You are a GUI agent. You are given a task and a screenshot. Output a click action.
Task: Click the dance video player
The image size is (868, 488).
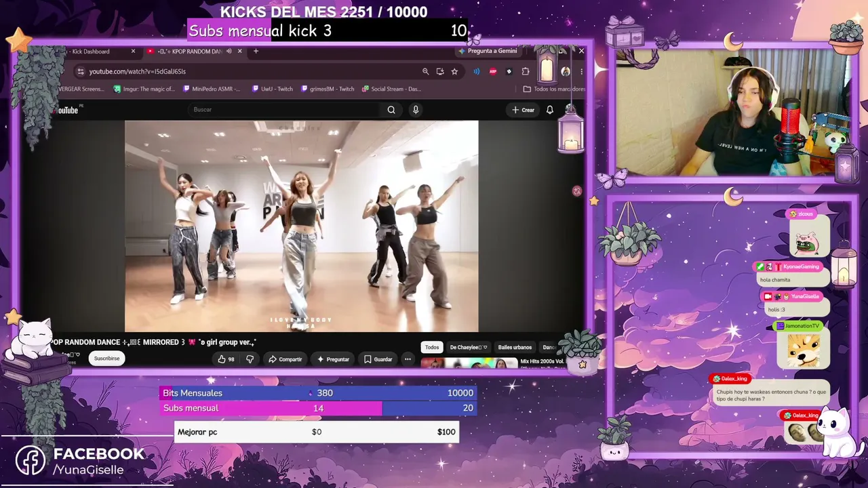[x=301, y=226]
